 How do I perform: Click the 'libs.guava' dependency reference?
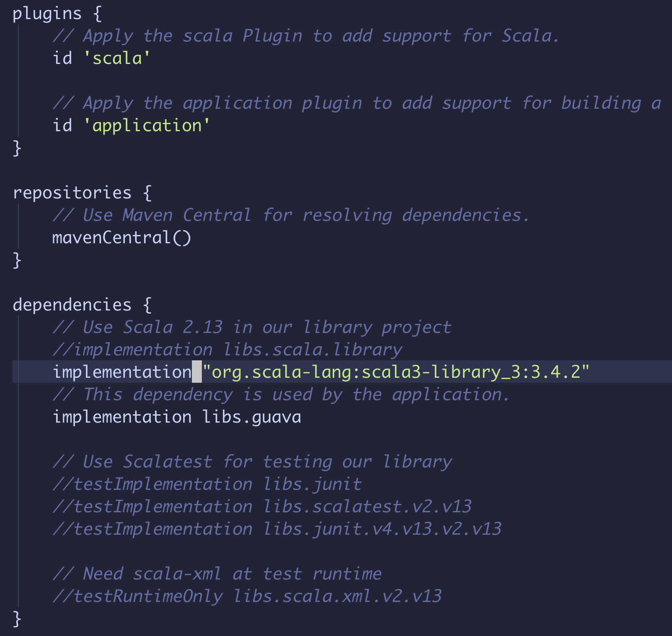pos(252,417)
